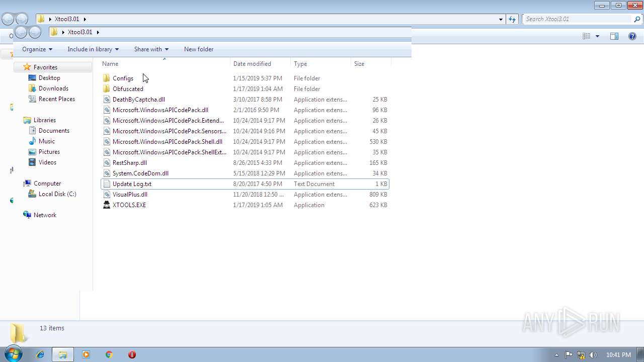This screenshot has width=644, height=362.
Task: Open the Pictures library
Action: [49, 152]
